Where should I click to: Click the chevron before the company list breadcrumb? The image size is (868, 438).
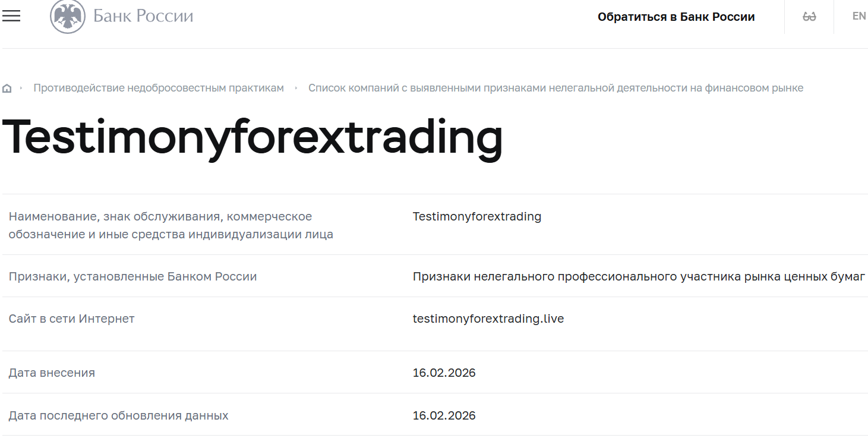click(x=296, y=87)
